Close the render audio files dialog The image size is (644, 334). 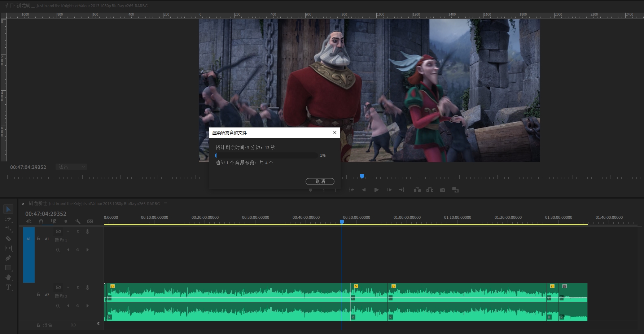pos(334,133)
